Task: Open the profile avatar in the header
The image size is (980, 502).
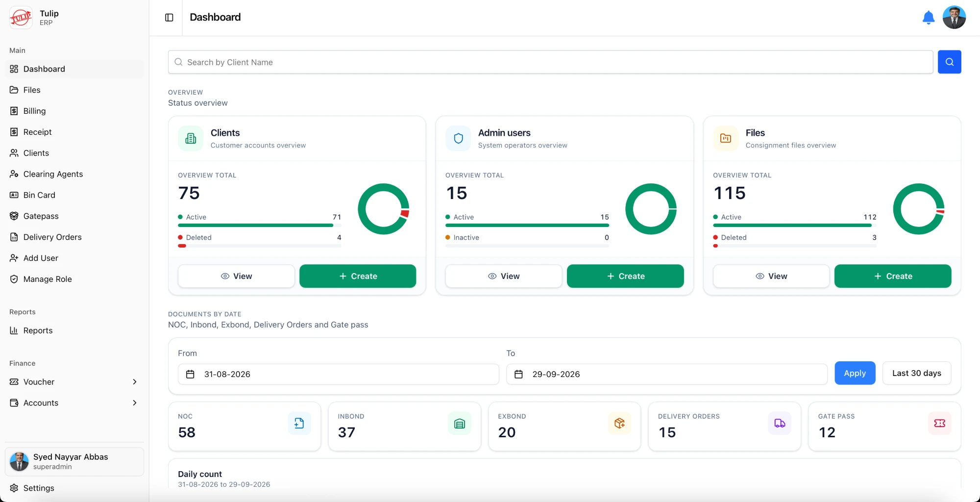Action: click(954, 18)
